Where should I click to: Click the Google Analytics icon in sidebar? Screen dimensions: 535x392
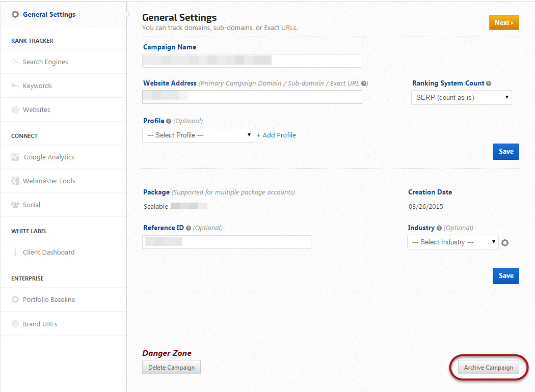[x=15, y=157]
